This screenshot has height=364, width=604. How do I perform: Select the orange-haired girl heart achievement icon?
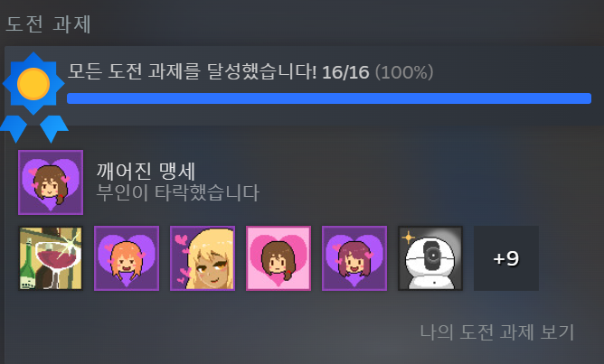point(127,258)
